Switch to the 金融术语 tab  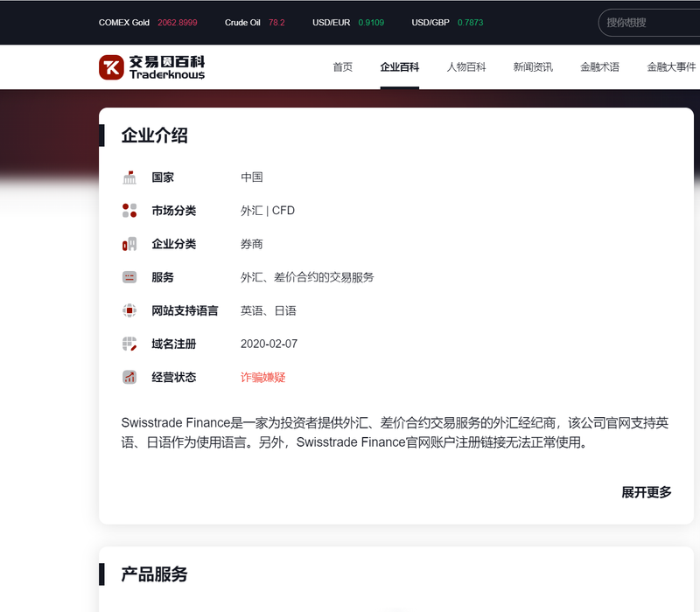point(599,67)
